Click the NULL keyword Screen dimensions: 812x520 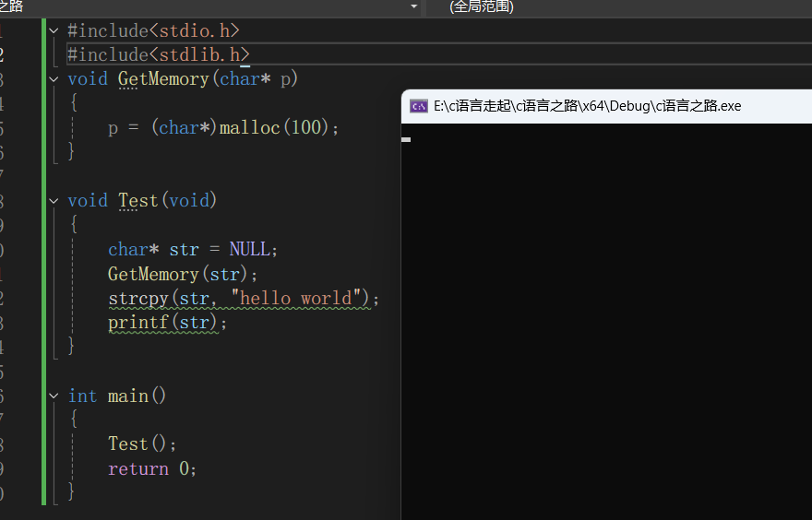click(x=250, y=249)
